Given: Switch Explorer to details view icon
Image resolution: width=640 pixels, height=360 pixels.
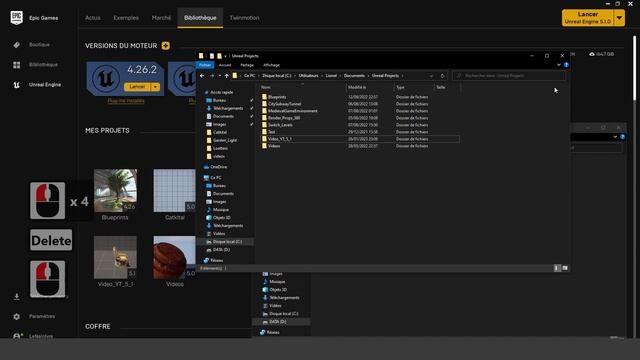Looking at the screenshot, I should tap(557, 268).
